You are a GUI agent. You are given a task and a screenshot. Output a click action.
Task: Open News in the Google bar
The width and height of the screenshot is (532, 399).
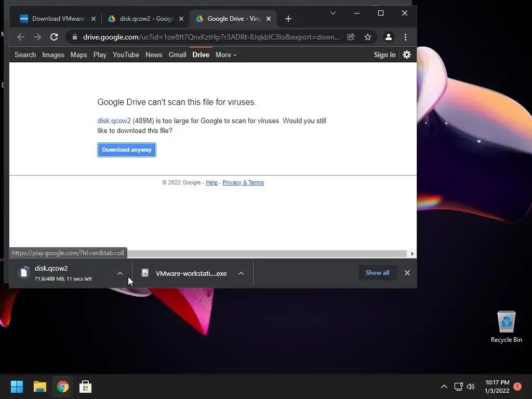154,55
